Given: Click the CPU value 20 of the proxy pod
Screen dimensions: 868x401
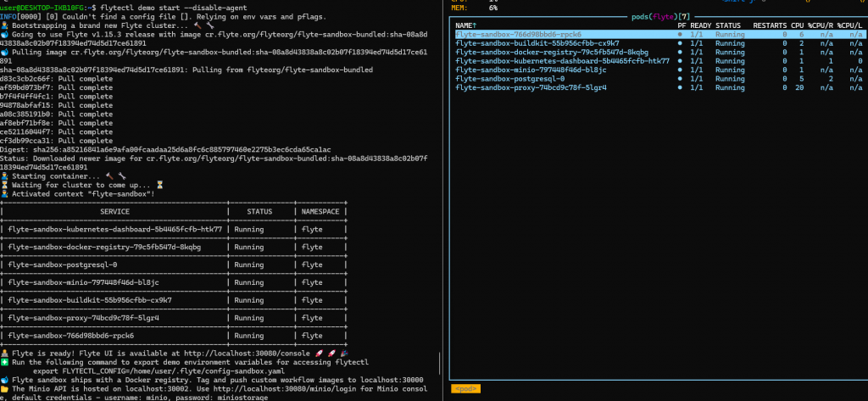Looking at the screenshot, I should click(799, 87).
